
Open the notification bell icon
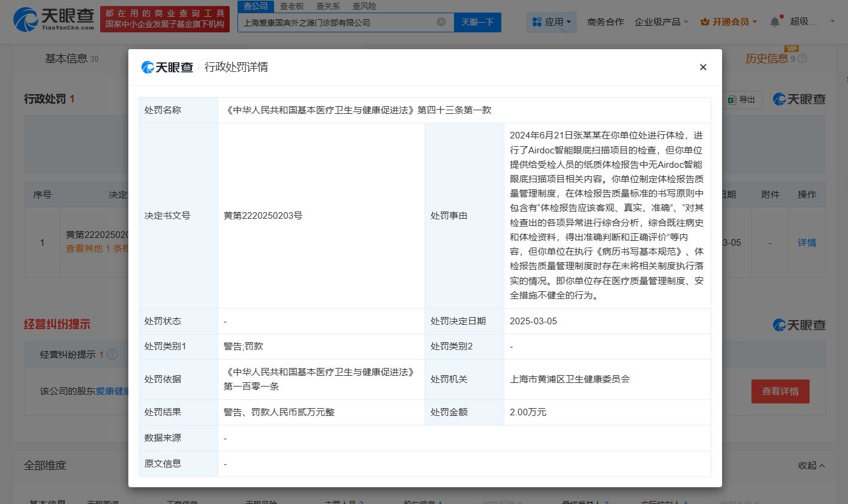(x=775, y=22)
